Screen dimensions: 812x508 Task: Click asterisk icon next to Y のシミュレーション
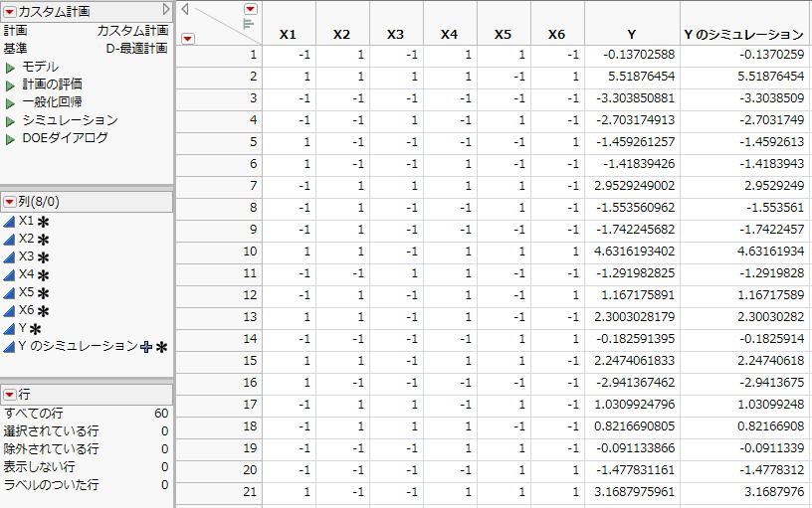tap(161, 348)
